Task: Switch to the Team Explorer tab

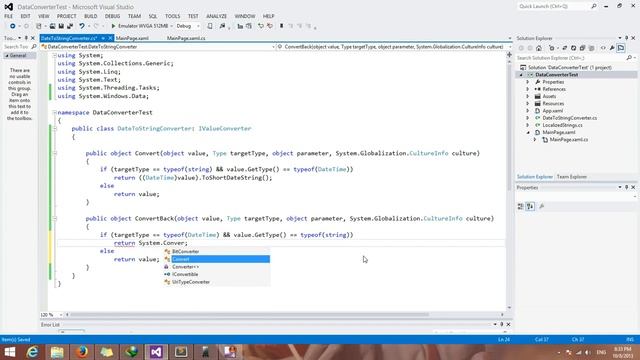Action: [x=571, y=177]
